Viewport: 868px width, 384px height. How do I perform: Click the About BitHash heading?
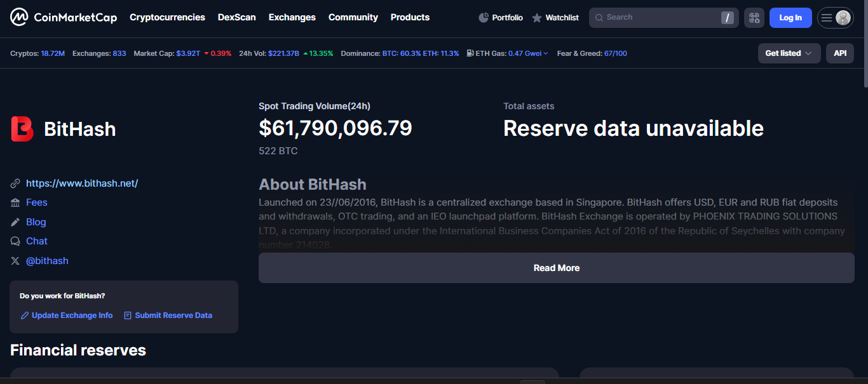coord(313,185)
